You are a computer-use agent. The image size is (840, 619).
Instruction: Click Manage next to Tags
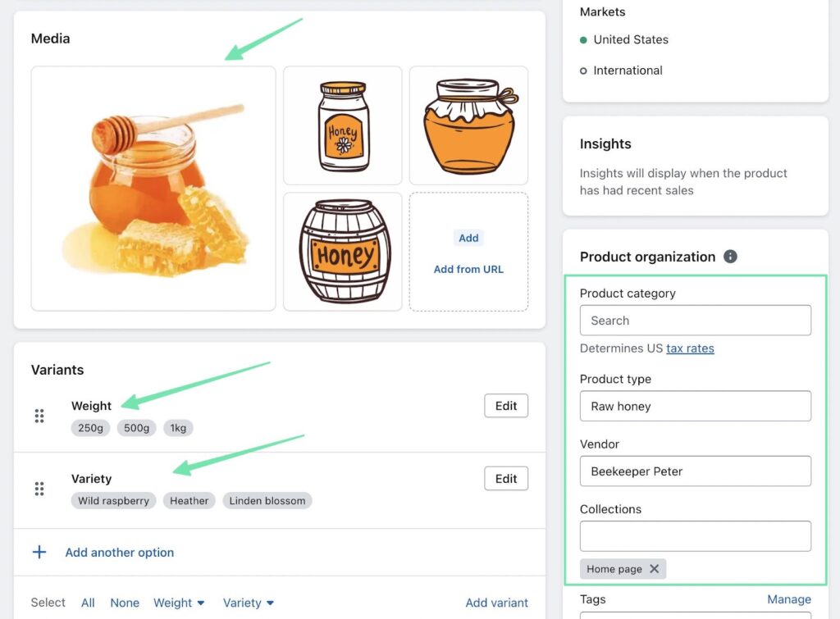pos(789,599)
